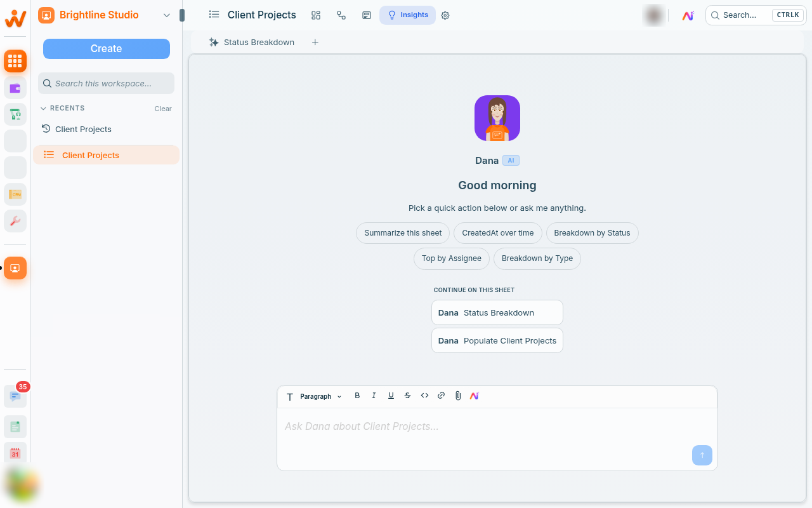The image size is (812, 508).
Task: Open the purple wallet app icon
Action: pyautogui.click(x=15, y=88)
